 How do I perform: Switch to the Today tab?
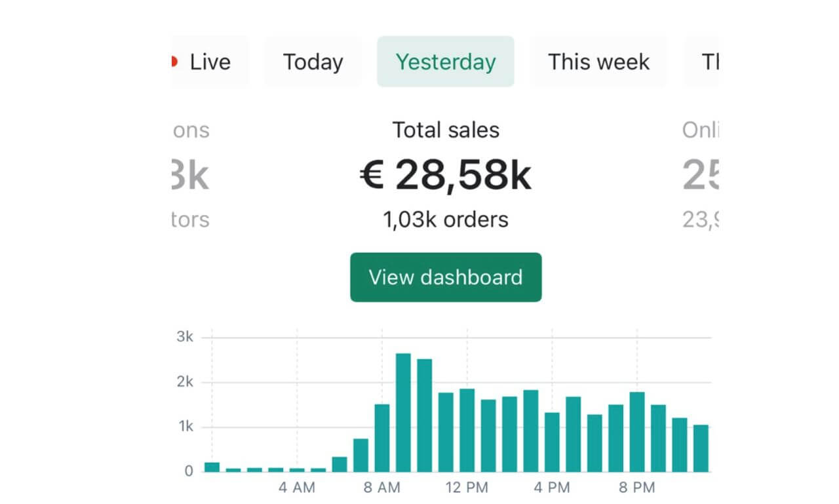click(x=313, y=62)
